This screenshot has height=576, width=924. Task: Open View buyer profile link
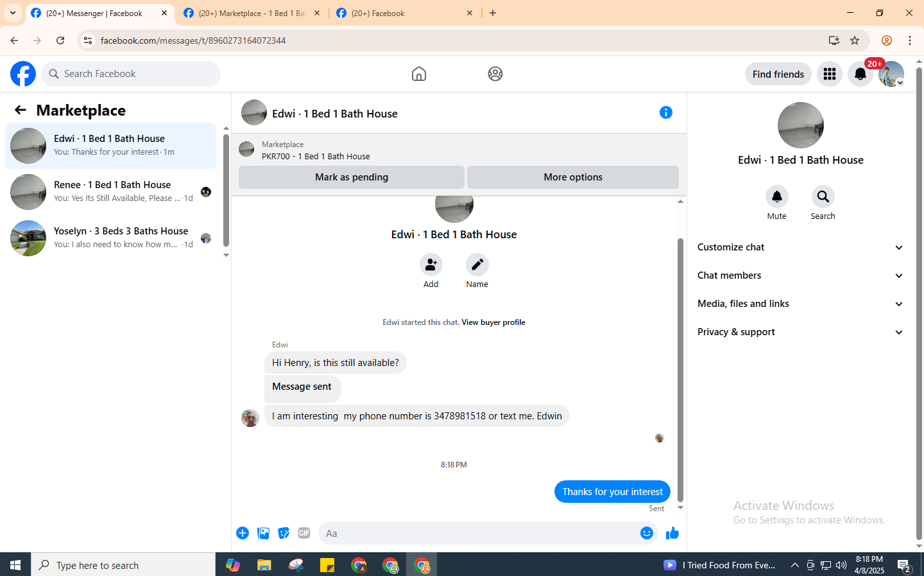493,322
